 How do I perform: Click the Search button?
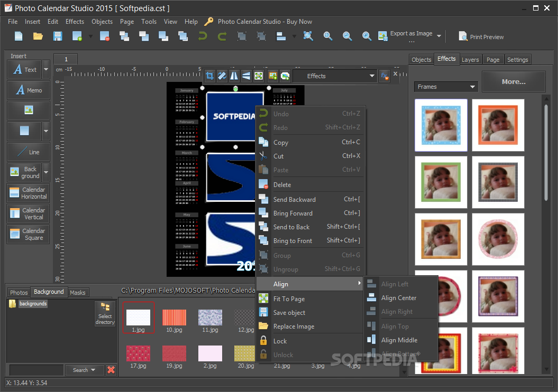click(x=84, y=370)
